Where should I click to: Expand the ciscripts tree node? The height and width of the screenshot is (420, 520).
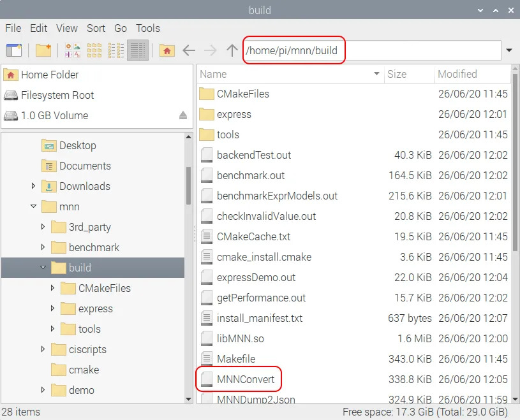43,349
